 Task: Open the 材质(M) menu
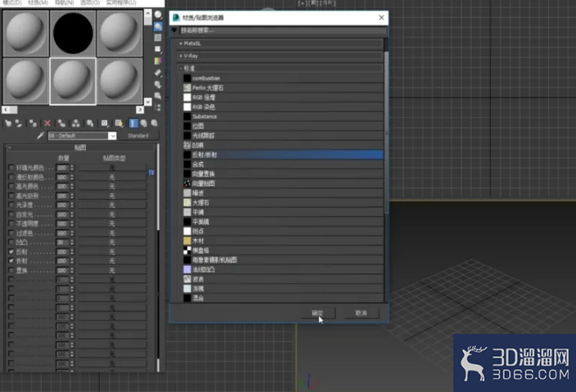pos(38,2)
